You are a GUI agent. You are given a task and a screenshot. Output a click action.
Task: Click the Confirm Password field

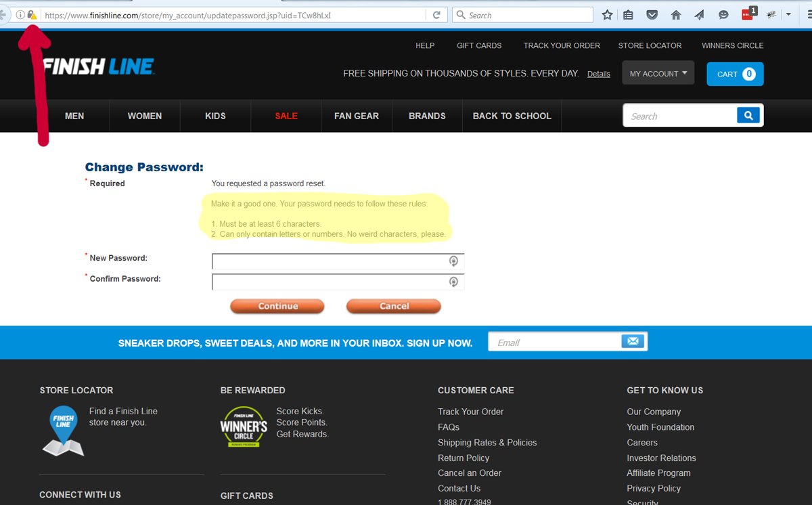(x=338, y=282)
